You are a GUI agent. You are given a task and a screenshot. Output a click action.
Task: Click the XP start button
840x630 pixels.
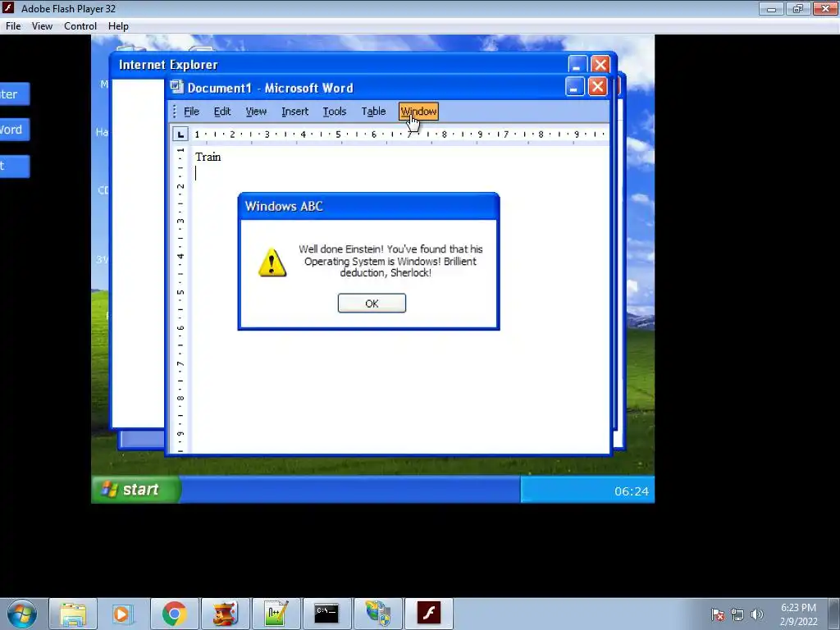tap(136, 490)
